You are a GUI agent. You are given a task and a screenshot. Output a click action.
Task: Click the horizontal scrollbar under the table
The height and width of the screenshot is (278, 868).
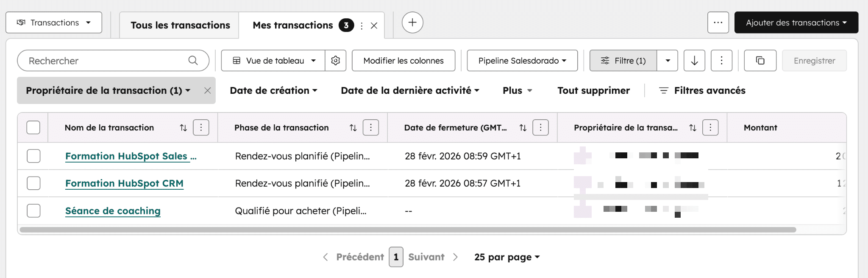point(407,230)
